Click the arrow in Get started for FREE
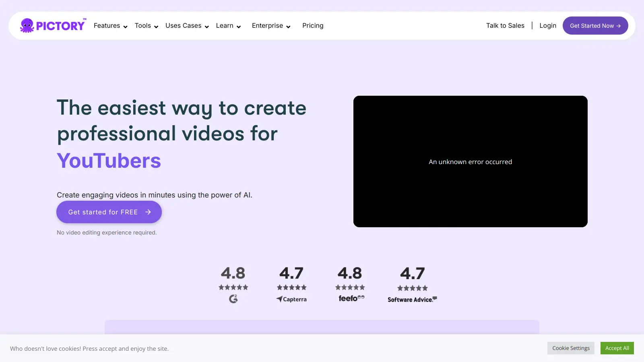 pyautogui.click(x=149, y=212)
